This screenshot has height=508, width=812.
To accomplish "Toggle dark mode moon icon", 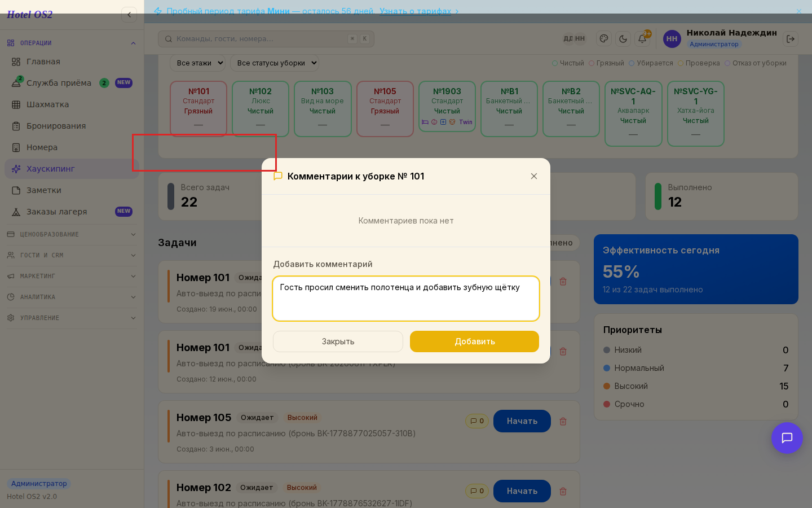I will [623, 39].
